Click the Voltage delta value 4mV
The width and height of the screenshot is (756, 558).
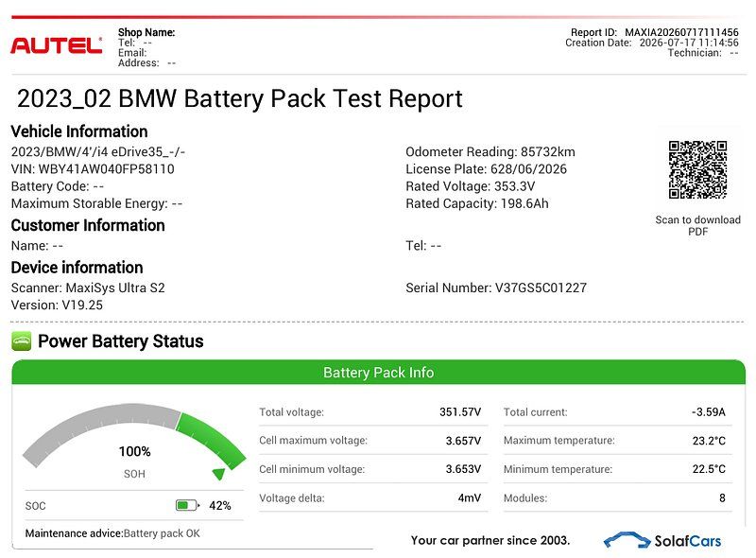coord(469,497)
